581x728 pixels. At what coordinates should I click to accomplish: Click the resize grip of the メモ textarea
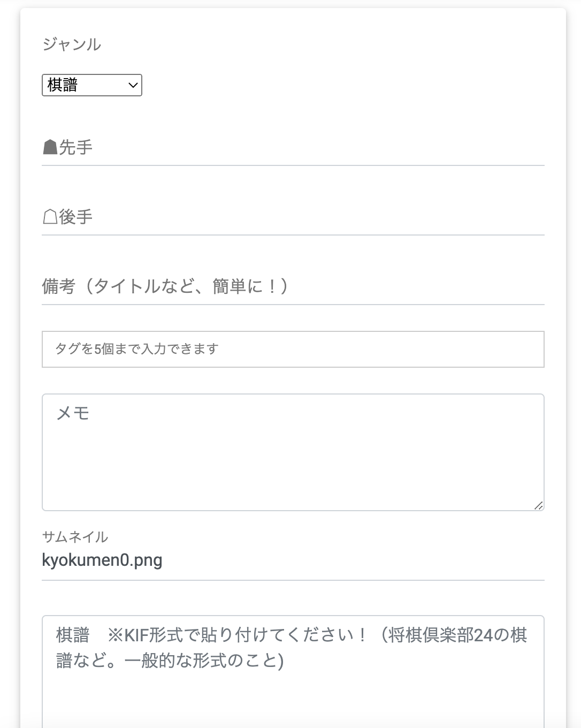click(x=539, y=506)
